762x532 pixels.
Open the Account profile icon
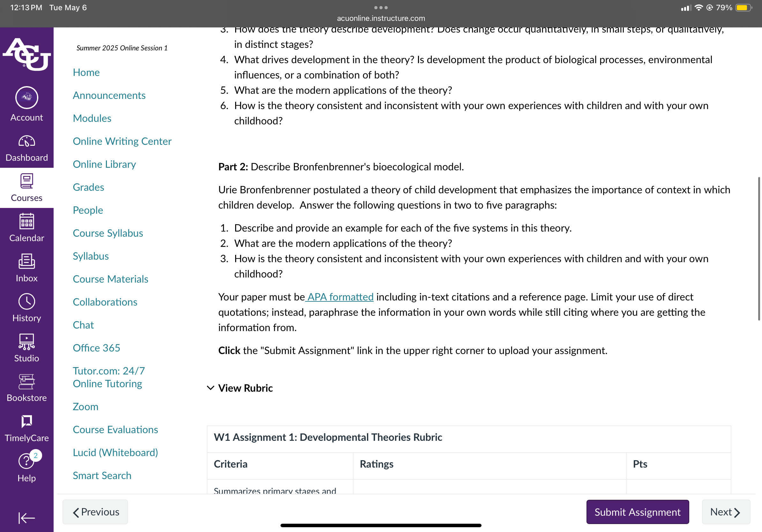26,98
